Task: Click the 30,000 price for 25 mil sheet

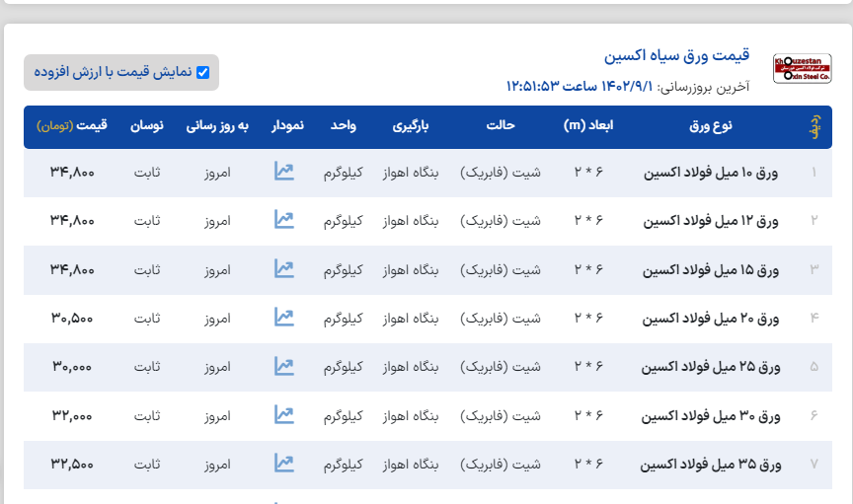Action: tap(72, 367)
